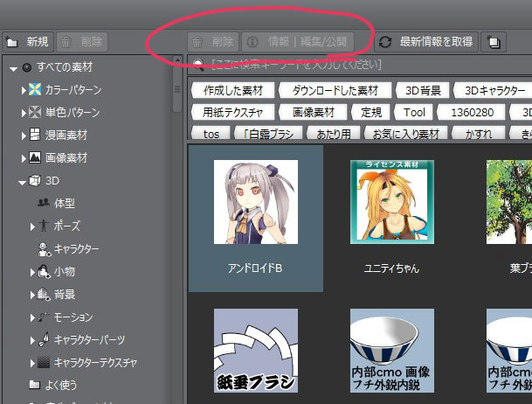Click the paste material icon beside 最新情報を取得
This screenshot has width=532, height=404.
point(494,42)
